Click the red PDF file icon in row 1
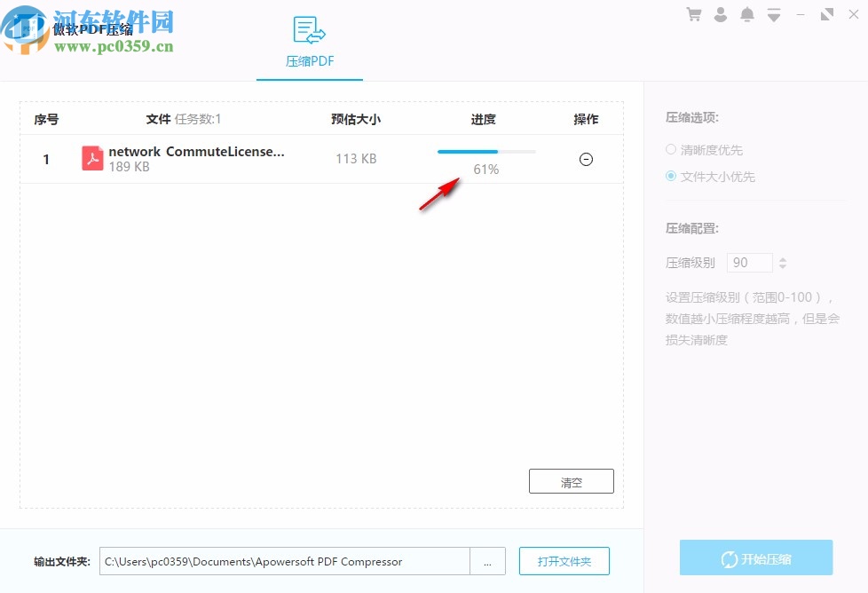 click(x=92, y=158)
